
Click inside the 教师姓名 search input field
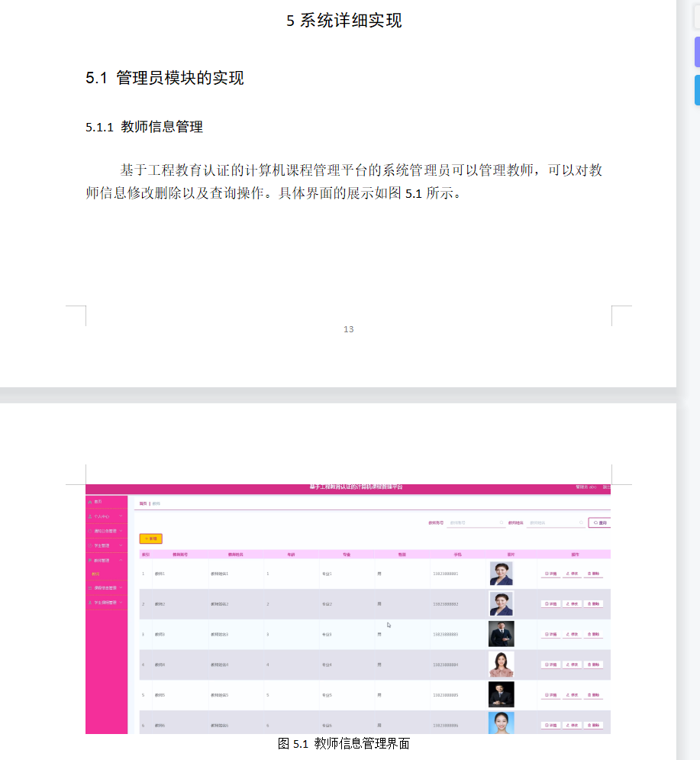(x=555, y=522)
